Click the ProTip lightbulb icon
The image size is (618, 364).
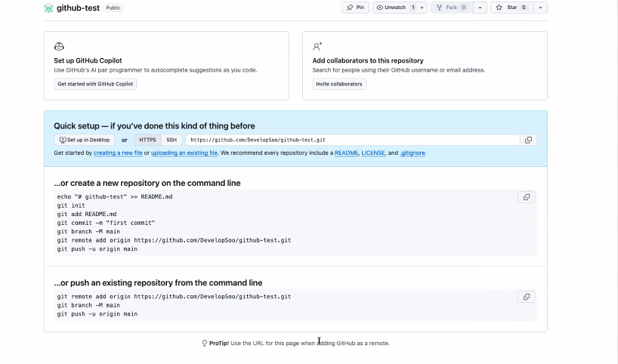pyautogui.click(x=204, y=343)
